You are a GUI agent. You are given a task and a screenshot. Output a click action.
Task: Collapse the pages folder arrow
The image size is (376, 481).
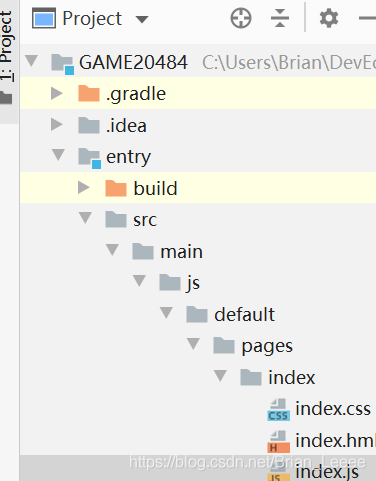coord(193,344)
